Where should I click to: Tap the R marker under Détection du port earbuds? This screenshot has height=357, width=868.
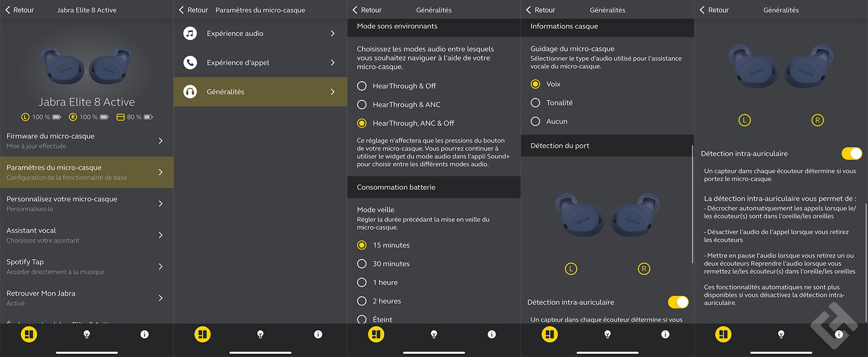point(644,269)
